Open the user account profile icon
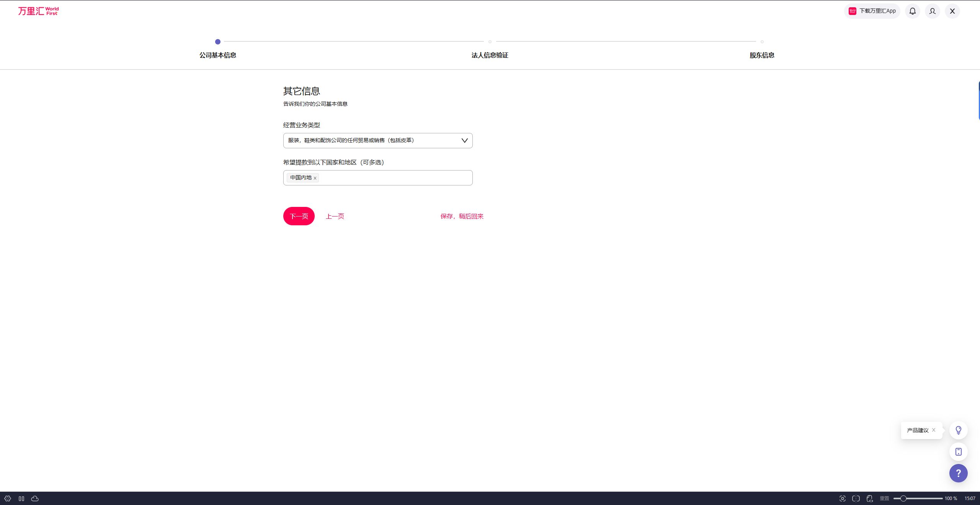This screenshot has height=505, width=980. click(x=933, y=11)
